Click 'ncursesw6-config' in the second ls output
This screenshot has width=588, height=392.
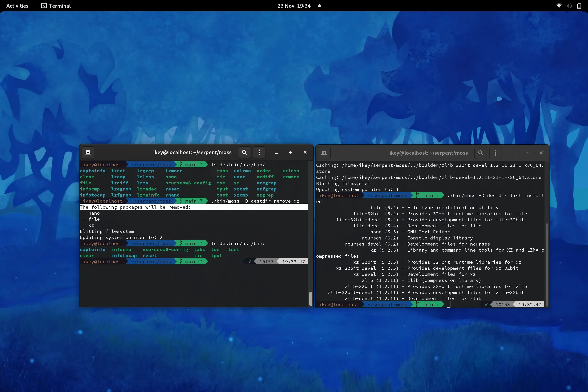click(x=165, y=249)
